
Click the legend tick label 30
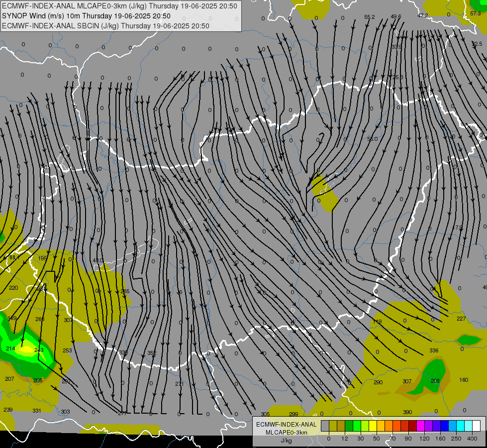[361, 439]
